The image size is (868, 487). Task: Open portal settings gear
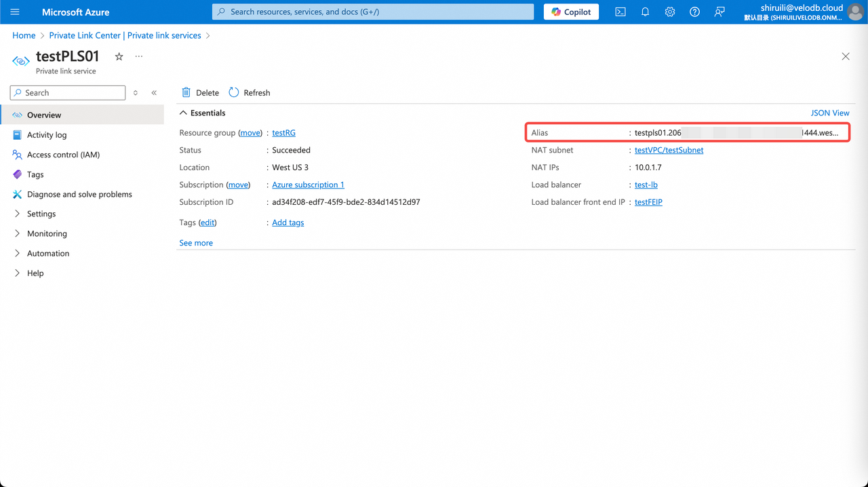(670, 12)
